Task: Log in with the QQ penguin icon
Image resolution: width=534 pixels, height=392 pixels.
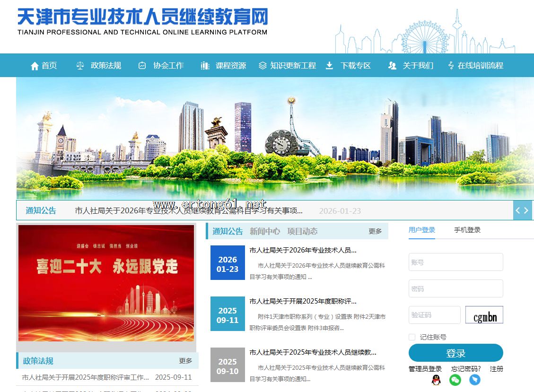Action: (436, 380)
